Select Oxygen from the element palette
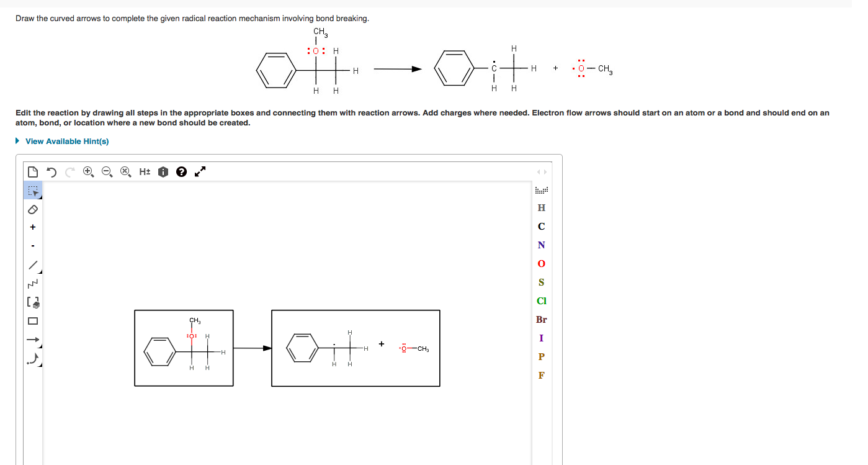868x465 pixels. pyautogui.click(x=540, y=264)
